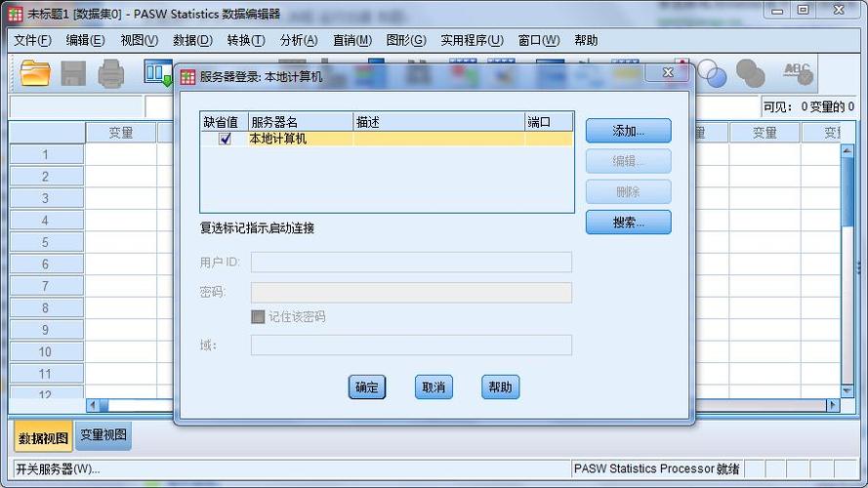Click the Open file folder icon
This screenshot has height=488, width=868.
(x=35, y=72)
